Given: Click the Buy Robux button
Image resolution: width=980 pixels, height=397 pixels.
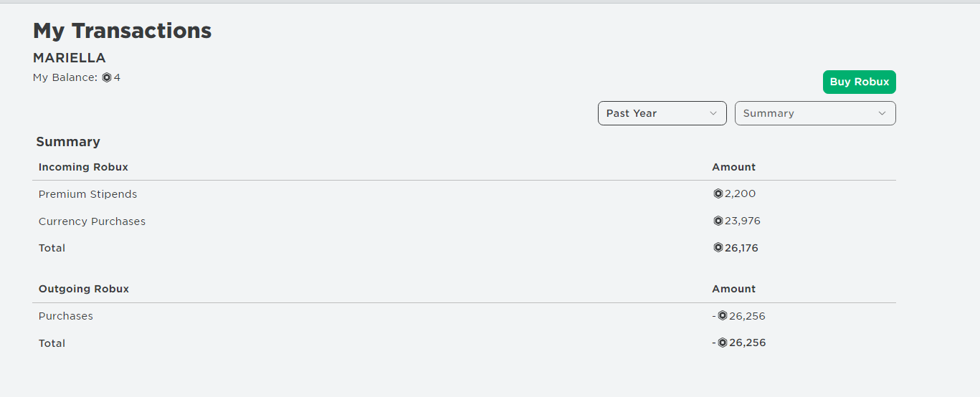Looking at the screenshot, I should [859, 82].
